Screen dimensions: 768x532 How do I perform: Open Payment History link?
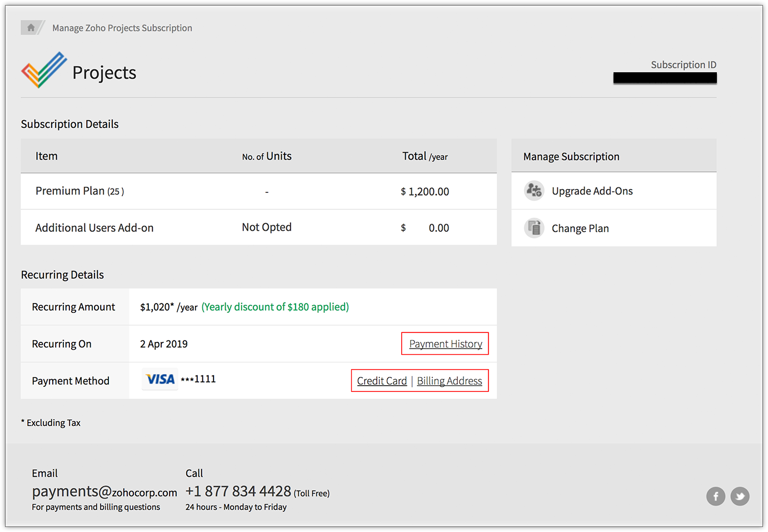coord(446,344)
